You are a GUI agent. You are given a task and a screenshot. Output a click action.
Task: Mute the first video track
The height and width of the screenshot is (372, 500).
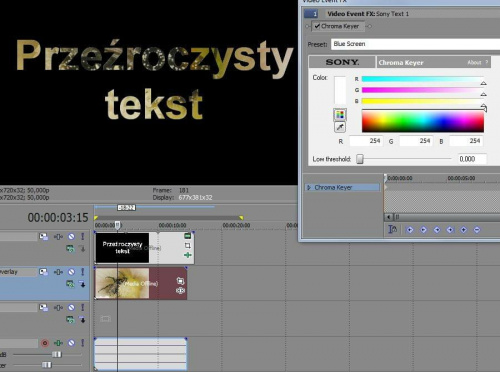click(x=71, y=237)
